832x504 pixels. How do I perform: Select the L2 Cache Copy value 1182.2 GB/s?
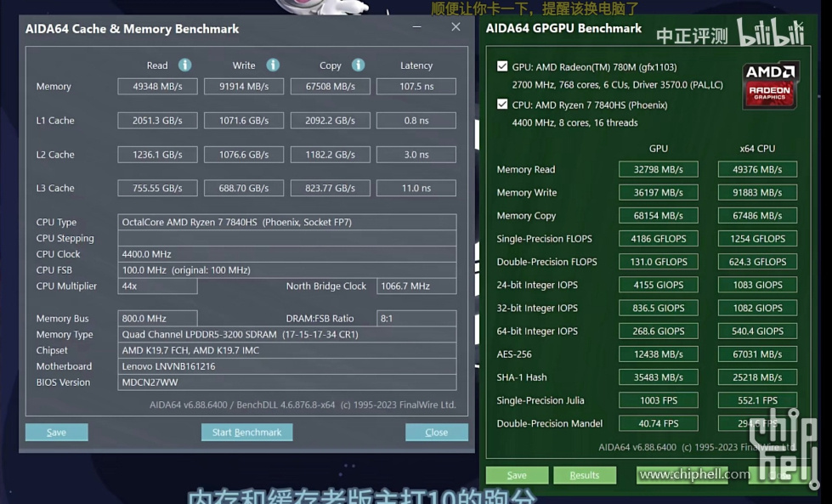[330, 155]
